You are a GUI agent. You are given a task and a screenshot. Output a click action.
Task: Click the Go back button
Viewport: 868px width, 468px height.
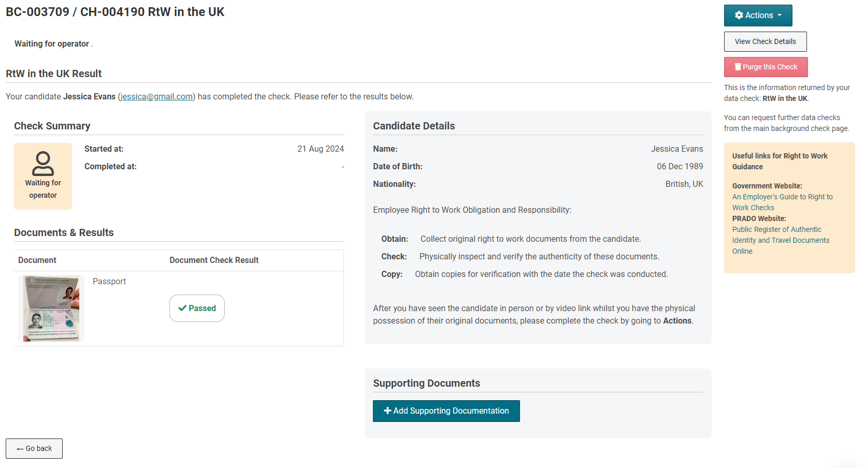tap(34, 448)
